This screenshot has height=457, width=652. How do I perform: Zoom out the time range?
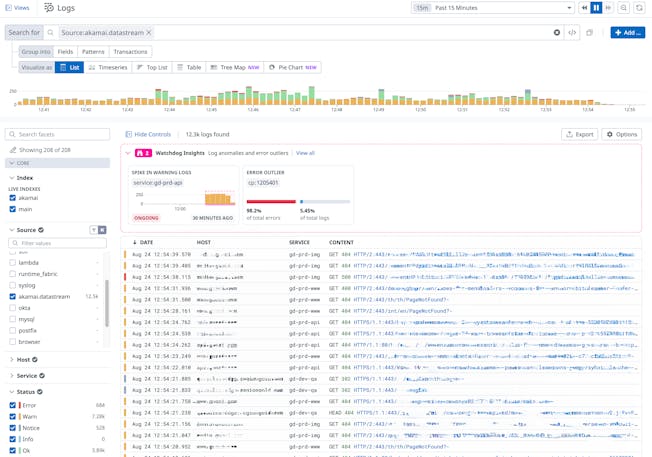pos(623,8)
